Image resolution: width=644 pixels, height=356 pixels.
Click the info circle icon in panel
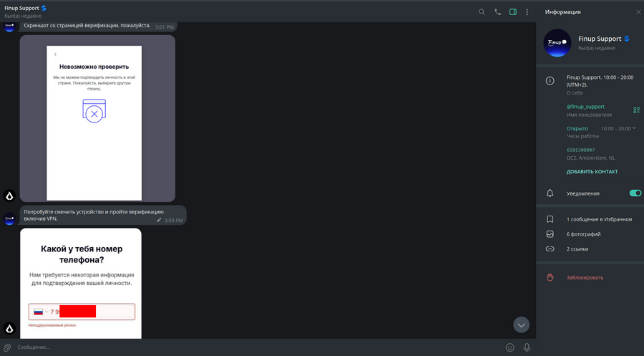550,80
